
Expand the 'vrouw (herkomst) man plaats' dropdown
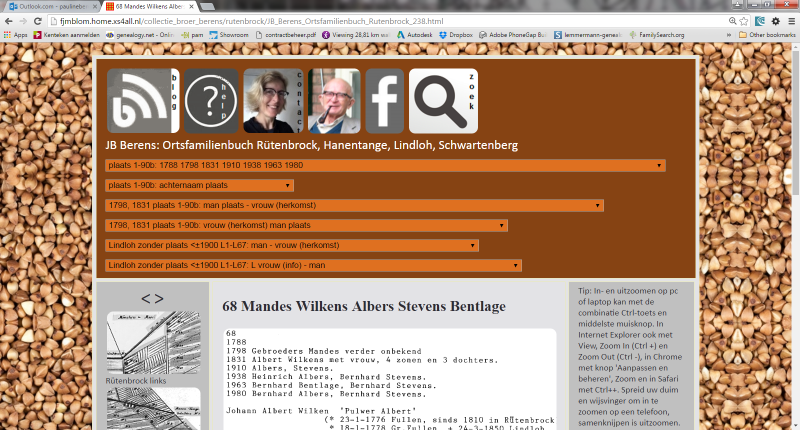pyautogui.click(x=306, y=225)
